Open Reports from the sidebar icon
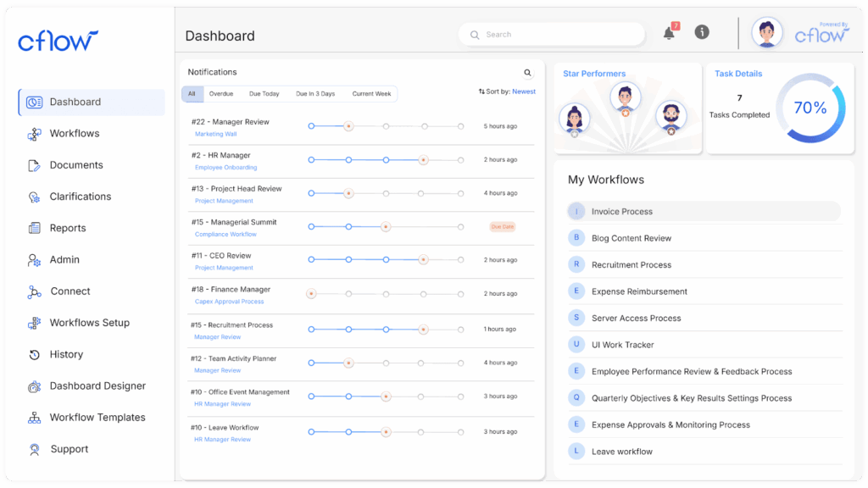The width and height of the screenshot is (868, 488). coord(34,228)
